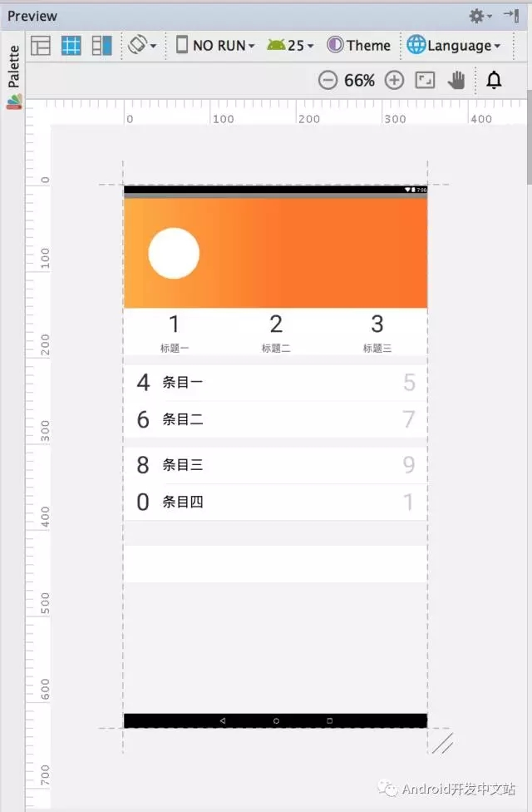Switch to Design view mode

click(x=41, y=46)
